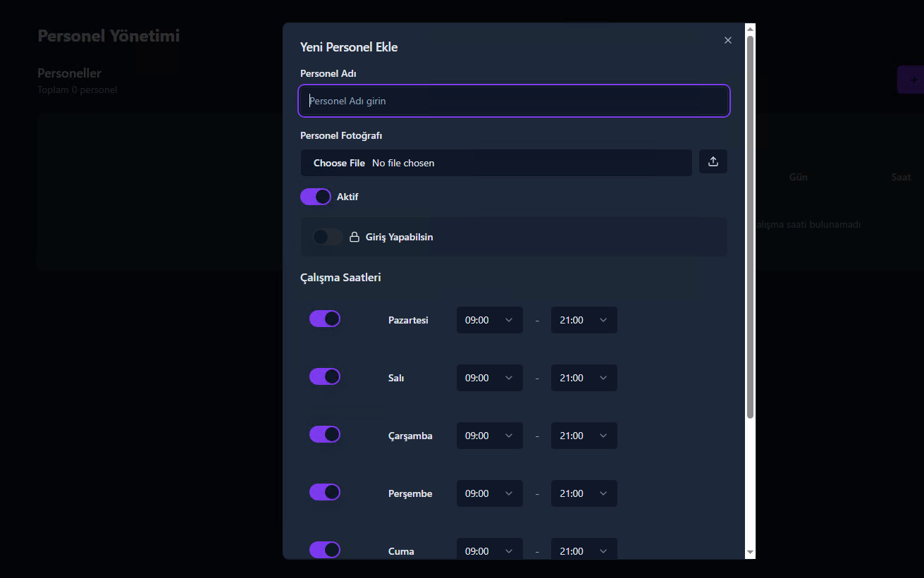Click the Perşembe day label

410,493
